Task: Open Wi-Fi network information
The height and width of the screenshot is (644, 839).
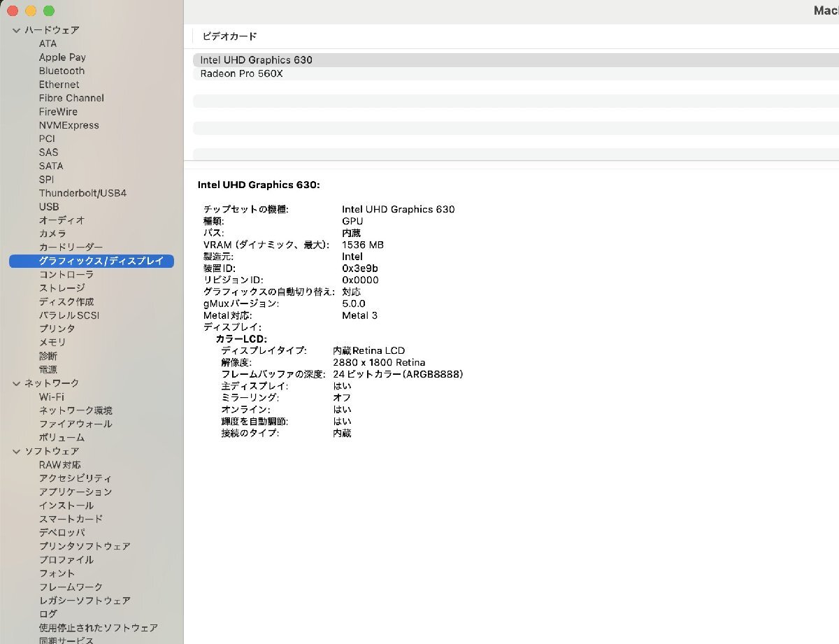Action: click(52, 397)
